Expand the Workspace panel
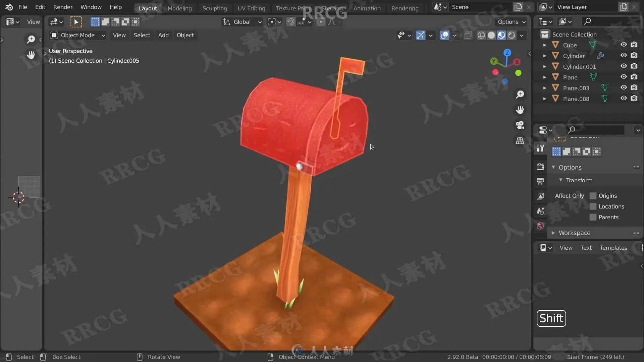644x362 pixels. tap(574, 233)
